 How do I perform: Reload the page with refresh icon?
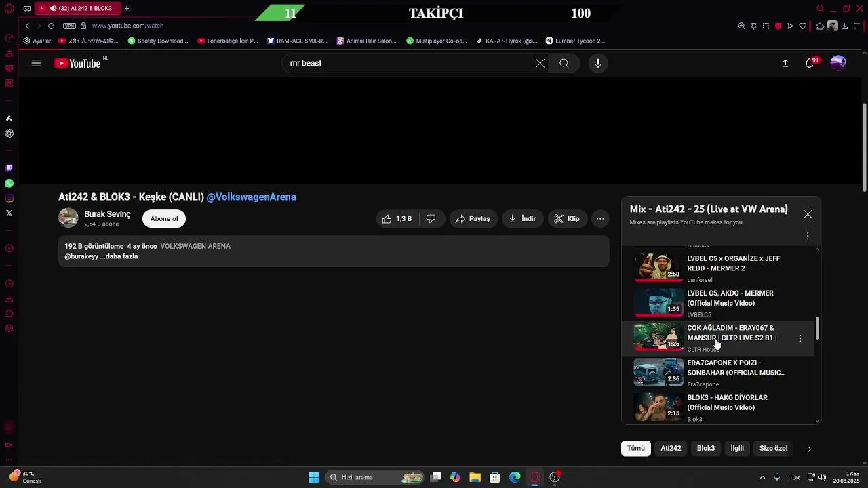click(x=51, y=26)
